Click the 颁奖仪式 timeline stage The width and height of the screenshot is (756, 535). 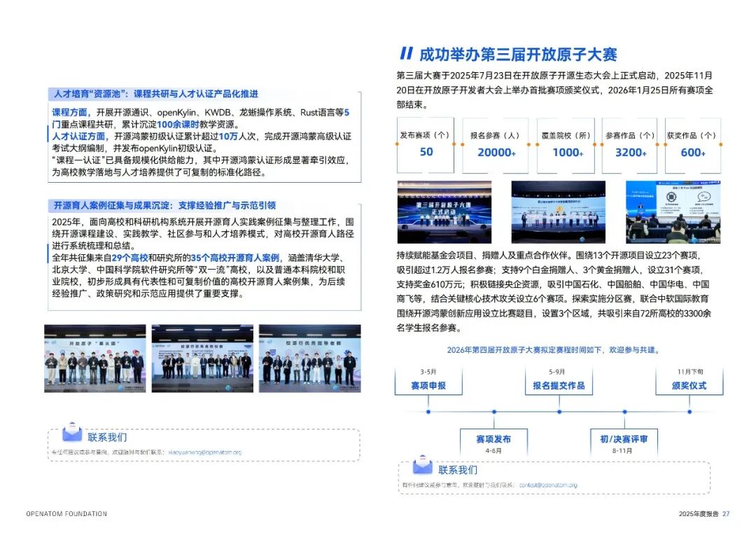point(690,386)
